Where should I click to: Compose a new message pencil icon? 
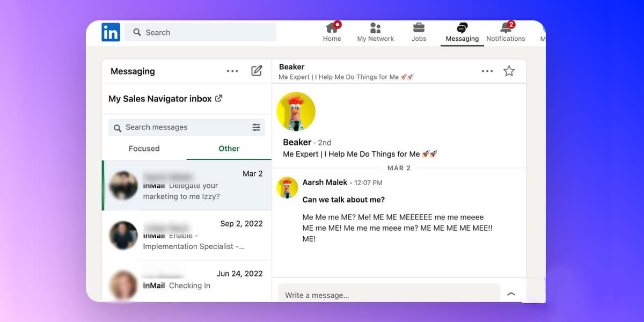[x=257, y=71]
